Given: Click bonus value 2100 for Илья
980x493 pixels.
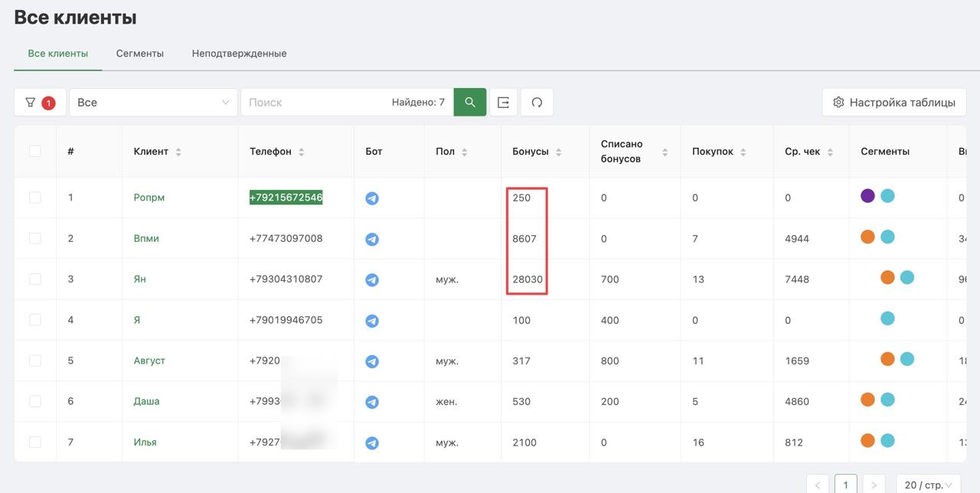Looking at the screenshot, I should click(524, 442).
